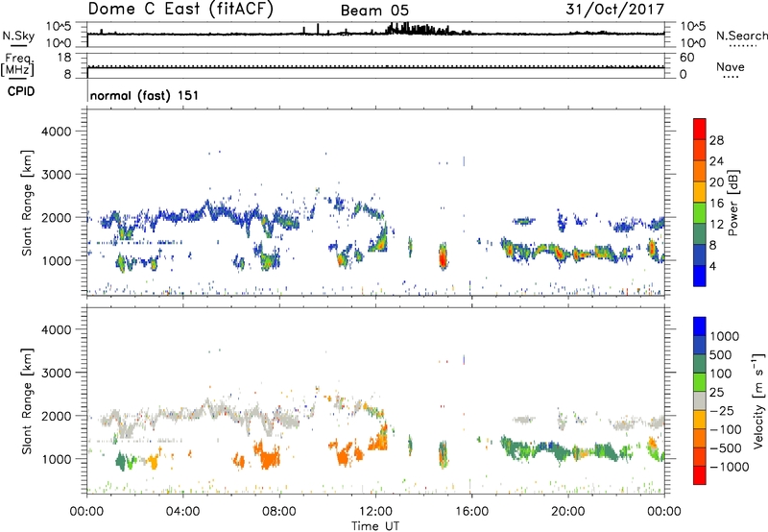
Task: Click the 'Beam 05' label
Action: pos(374,11)
